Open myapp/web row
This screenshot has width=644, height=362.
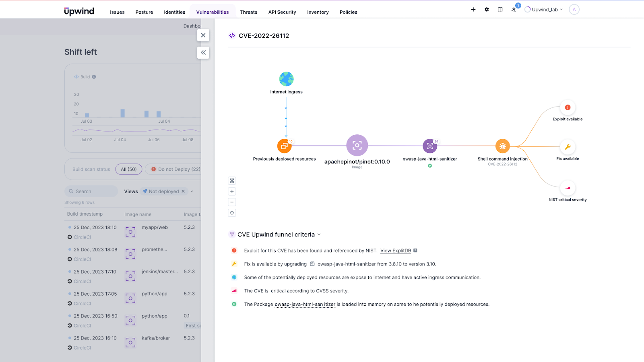133,232
